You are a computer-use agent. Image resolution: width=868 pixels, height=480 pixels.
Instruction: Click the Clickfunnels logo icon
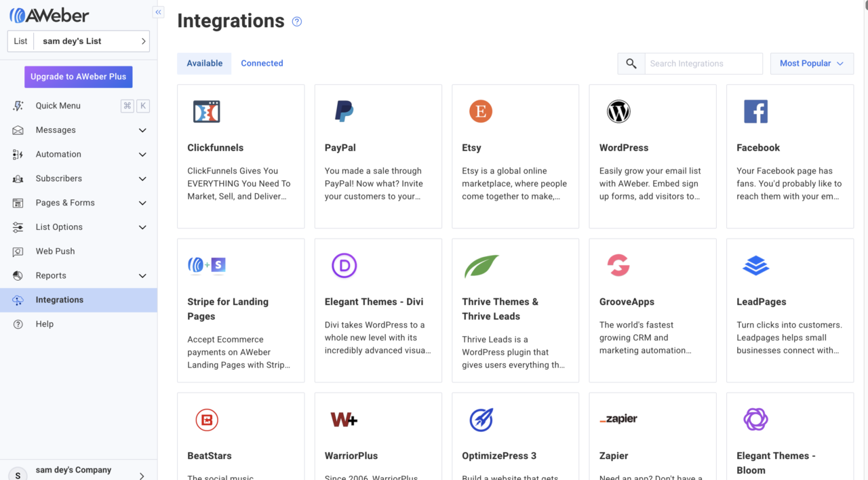pyautogui.click(x=207, y=112)
